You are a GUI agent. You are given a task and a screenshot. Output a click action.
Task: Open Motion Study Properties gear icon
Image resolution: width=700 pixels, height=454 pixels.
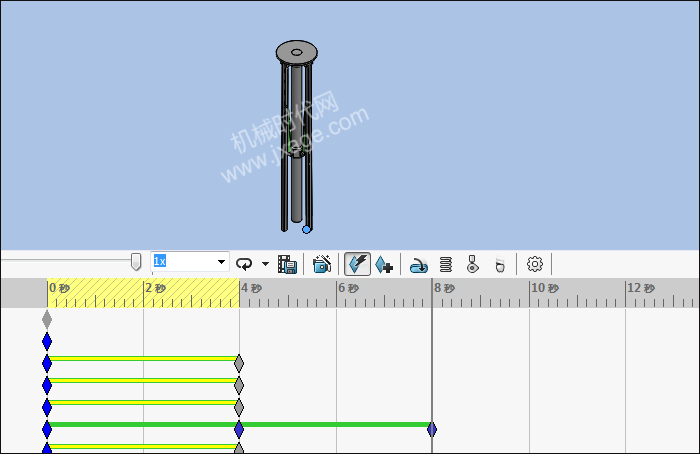[x=535, y=264]
